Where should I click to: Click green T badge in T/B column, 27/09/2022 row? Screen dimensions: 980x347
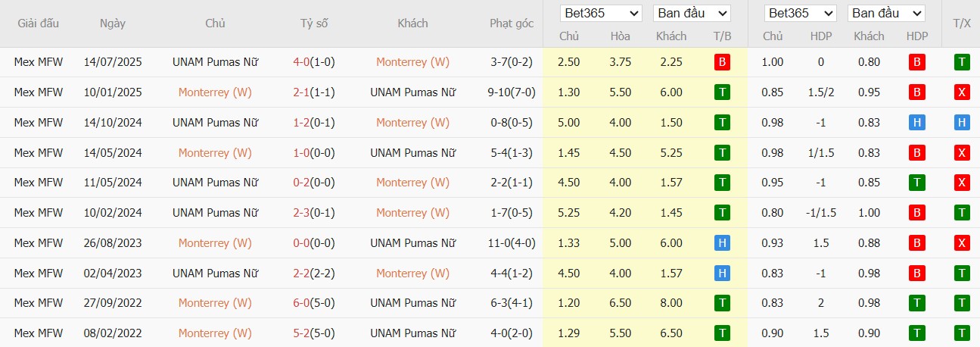tap(722, 303)
